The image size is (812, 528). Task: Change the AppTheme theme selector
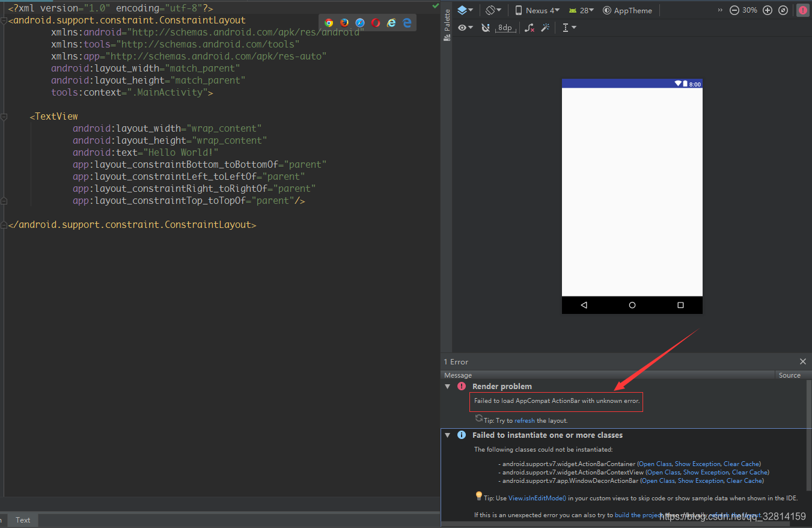coord(627,10)
